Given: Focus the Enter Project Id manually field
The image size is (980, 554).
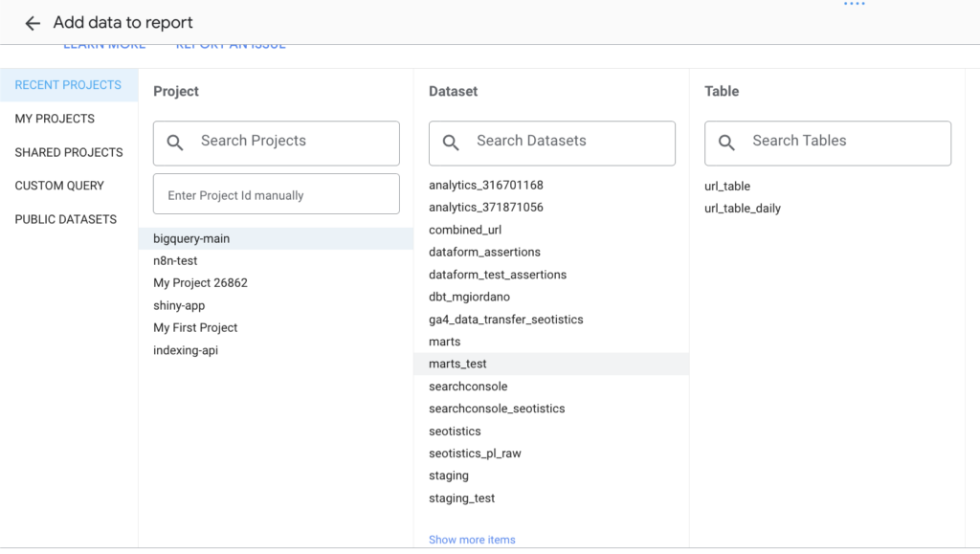Looking at the screenshot, I should [277, 194].
